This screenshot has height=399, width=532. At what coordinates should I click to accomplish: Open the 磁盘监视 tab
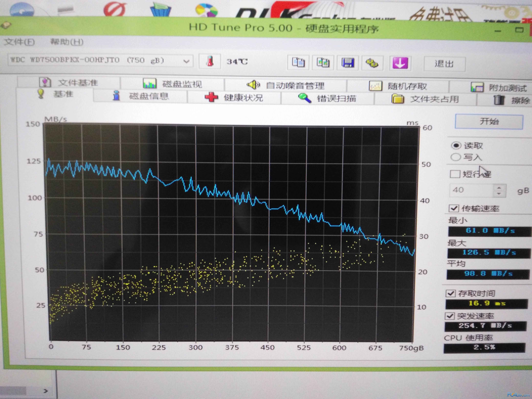(172, 84)
